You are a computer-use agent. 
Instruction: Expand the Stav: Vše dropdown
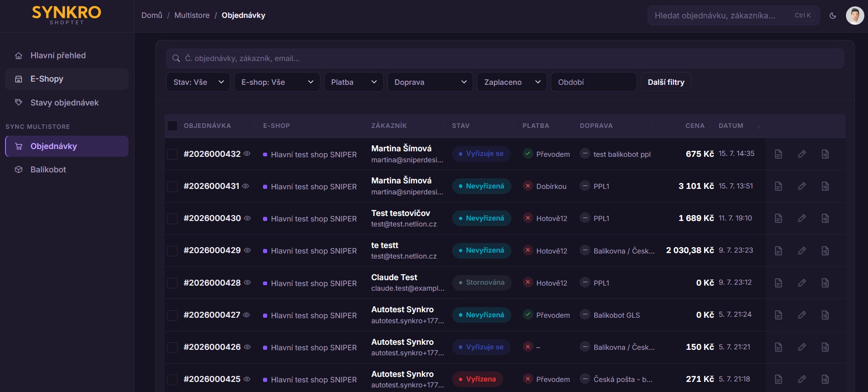click(x=198, y=82)
